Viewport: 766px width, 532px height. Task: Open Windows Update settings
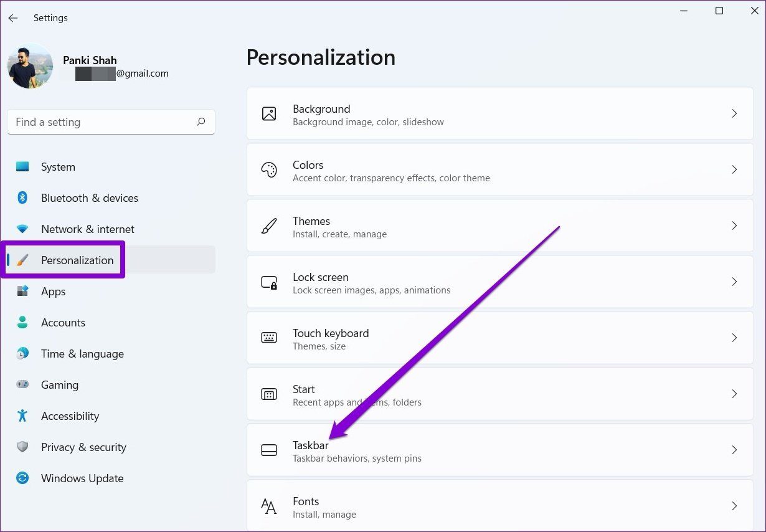coord(111,478)
